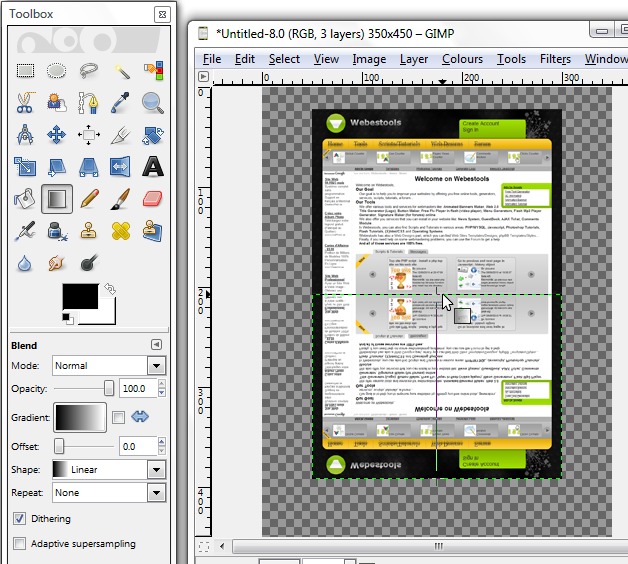628x564 pixels.
Task: Select the Blend gradient tool
Action: [56, 199]
